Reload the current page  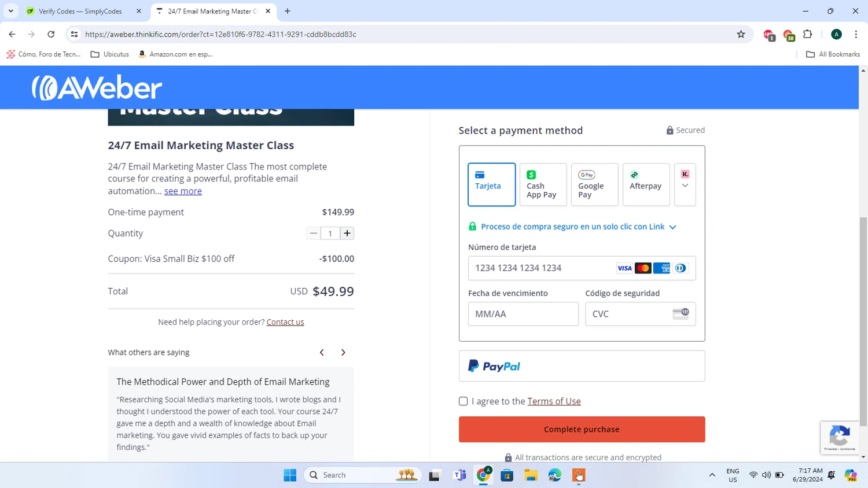click(51, 34)
